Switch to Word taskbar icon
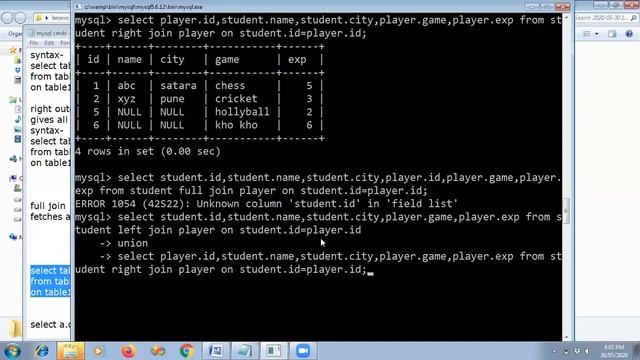This screenshot has height=360, width=640. tap(216, 351)
